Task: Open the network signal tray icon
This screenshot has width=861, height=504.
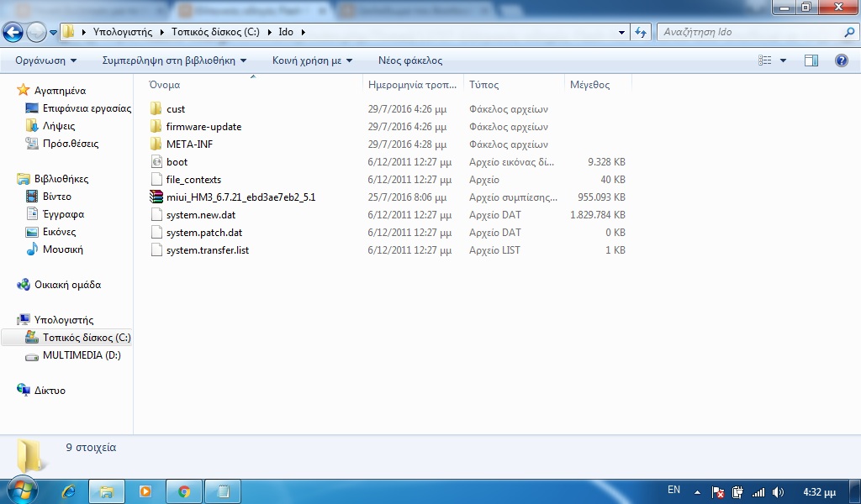Action: click(x=758, y=492)
